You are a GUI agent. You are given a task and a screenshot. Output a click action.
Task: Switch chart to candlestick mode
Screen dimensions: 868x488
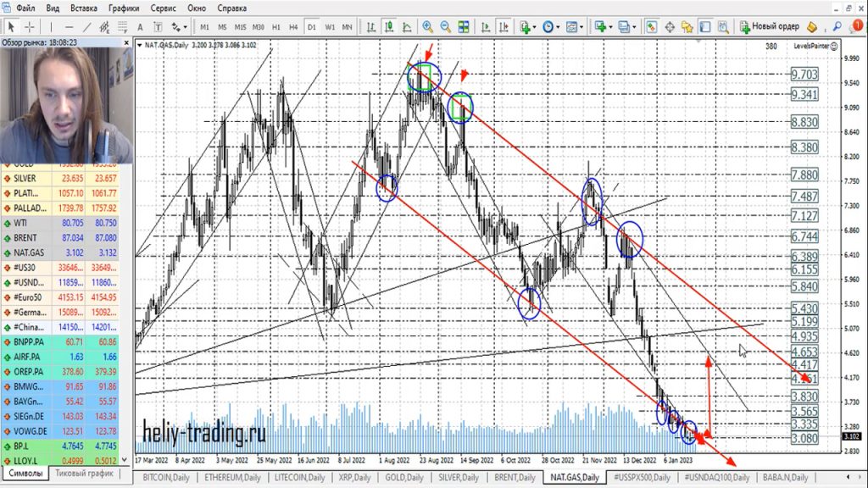(x=388, y=26)
